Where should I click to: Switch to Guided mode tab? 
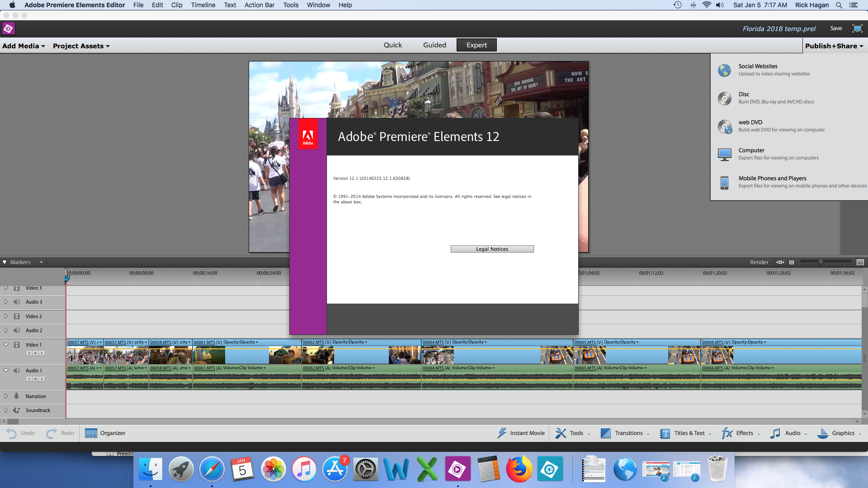pos(434,45)
